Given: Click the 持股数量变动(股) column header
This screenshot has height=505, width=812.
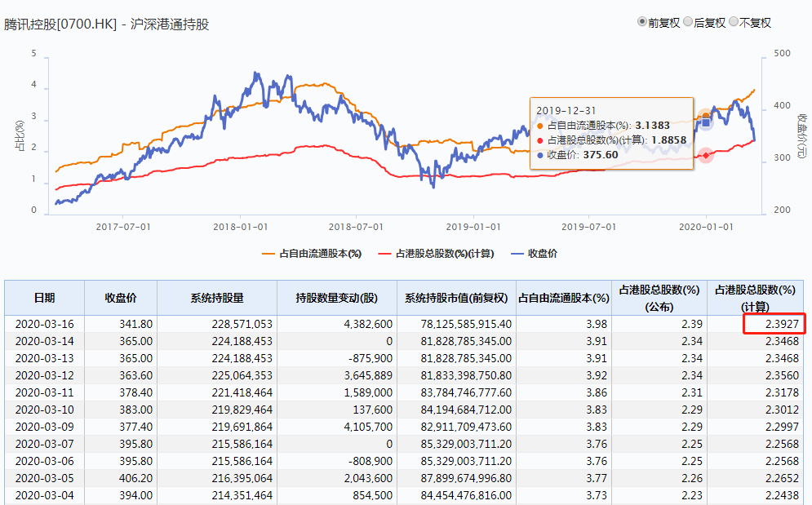Looking at the screenshot, I should 336,298.
